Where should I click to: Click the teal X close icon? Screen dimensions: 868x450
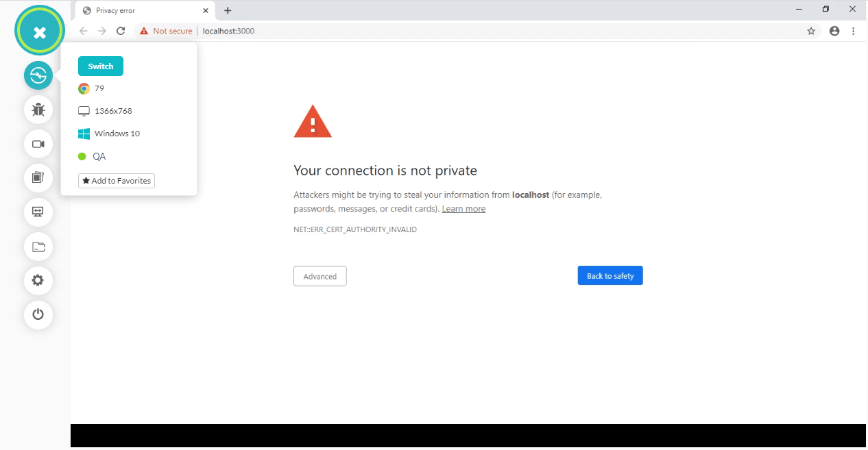tap(39, 30)
